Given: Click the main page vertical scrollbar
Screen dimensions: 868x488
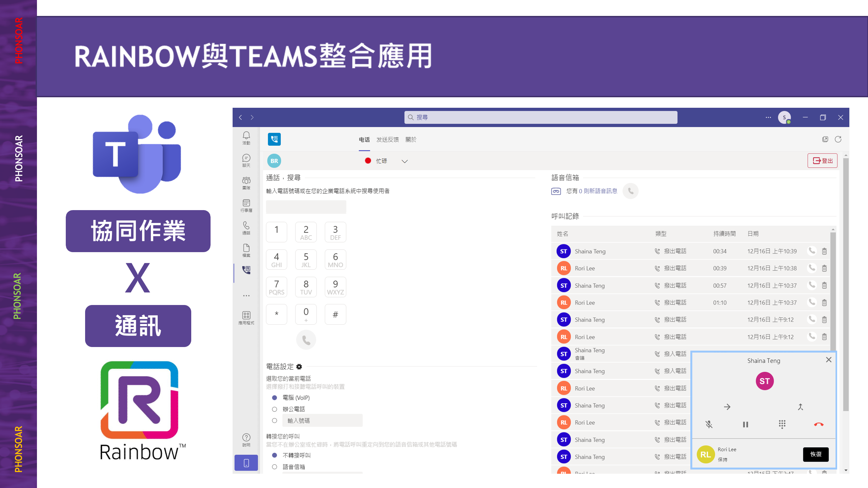Looking at the screenshot, I should pyautogui.click(x=846, y=284).
